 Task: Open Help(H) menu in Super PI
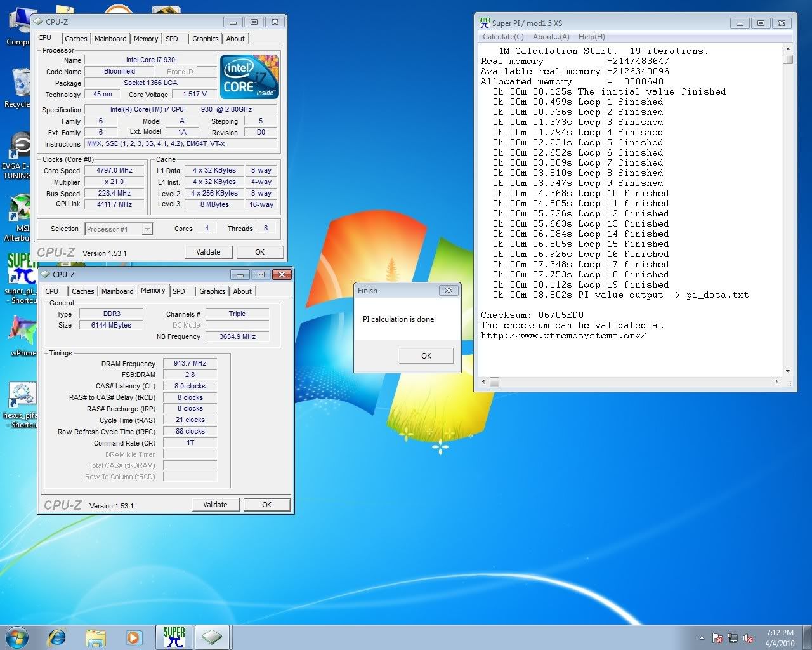click(591, 37)
